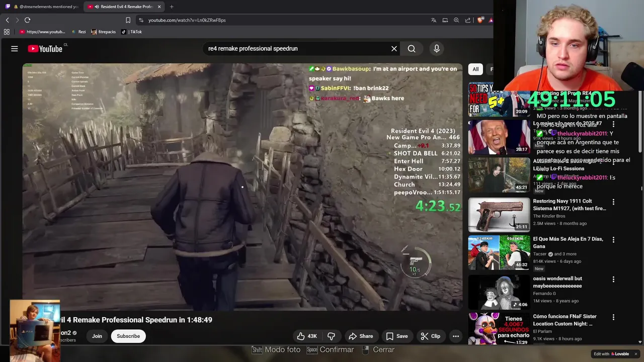Go back with the browser back arrow
Viewport: 644px width, 362px height.
point(7,20)
